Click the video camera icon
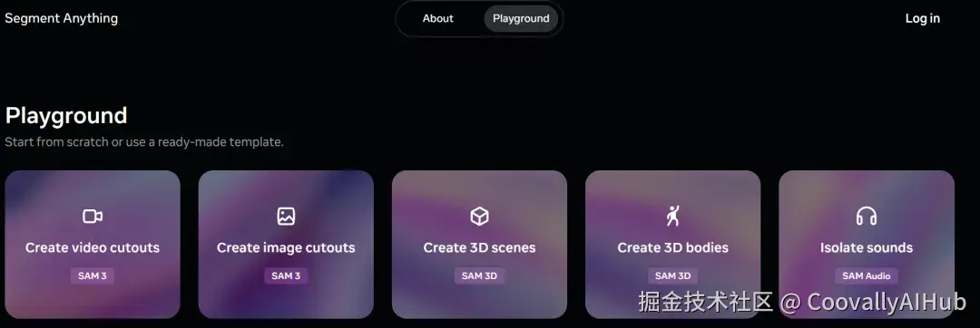Image resolution: width=980 pixels, height=328 pixels. click(93, 217)
